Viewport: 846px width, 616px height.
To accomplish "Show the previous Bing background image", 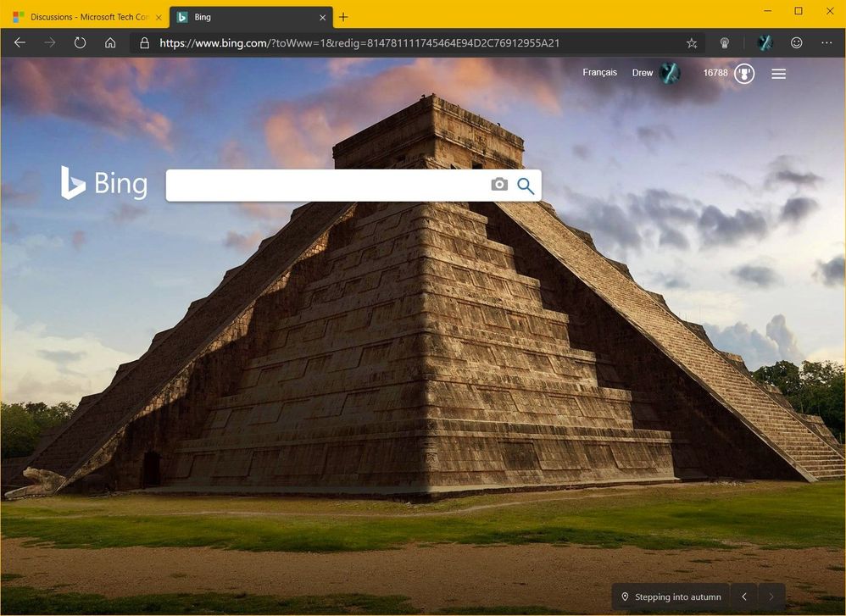I will pyautogui.click(x=744, y=597).
